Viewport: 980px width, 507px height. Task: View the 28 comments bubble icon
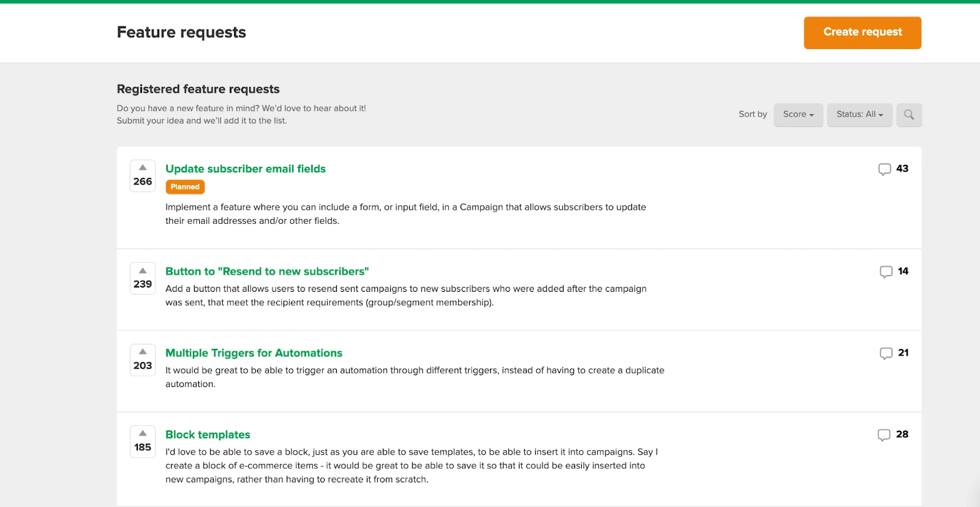coord(884,435)
